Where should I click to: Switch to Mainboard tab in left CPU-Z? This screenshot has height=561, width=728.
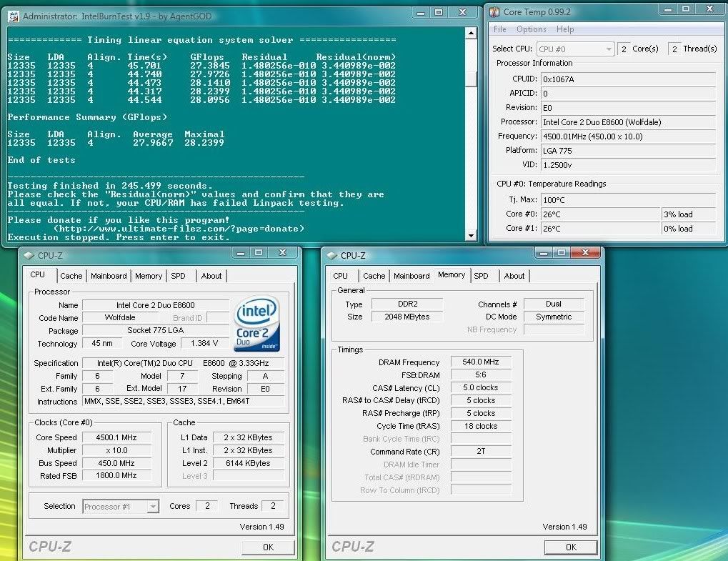click(109, 276)
